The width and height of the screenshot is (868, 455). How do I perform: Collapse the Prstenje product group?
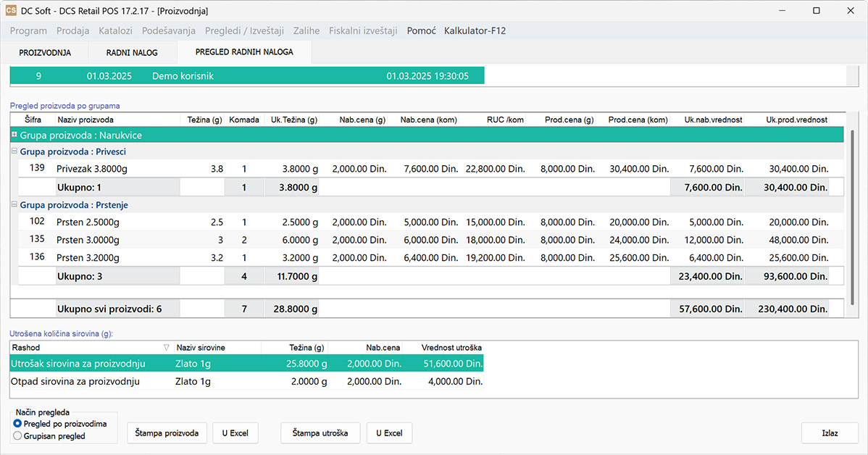tap(14, 205)
